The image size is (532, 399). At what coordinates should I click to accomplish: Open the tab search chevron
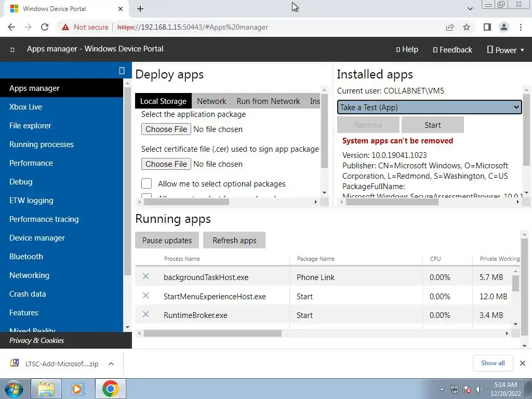click(470, 9)
